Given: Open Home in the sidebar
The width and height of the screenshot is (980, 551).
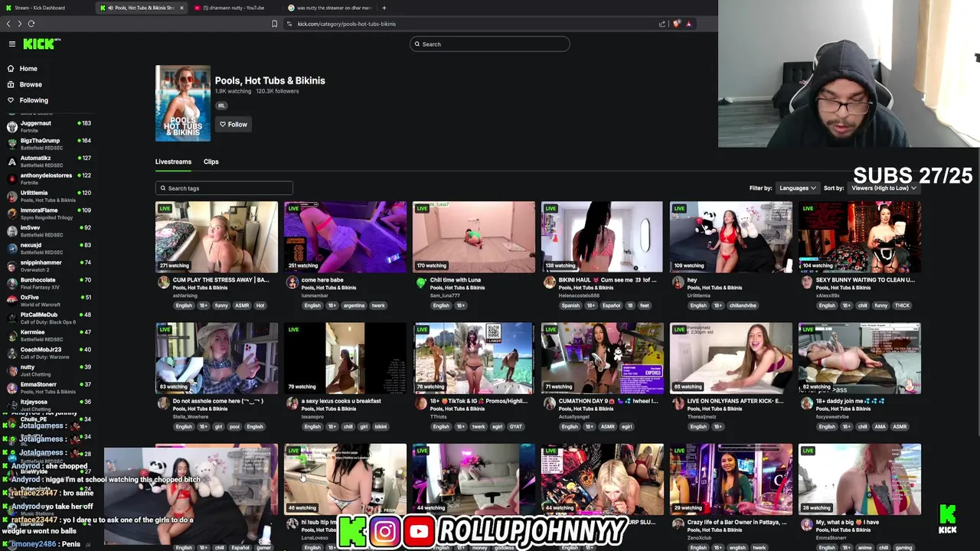Looking at the screenshot, I should click(28, 69).
